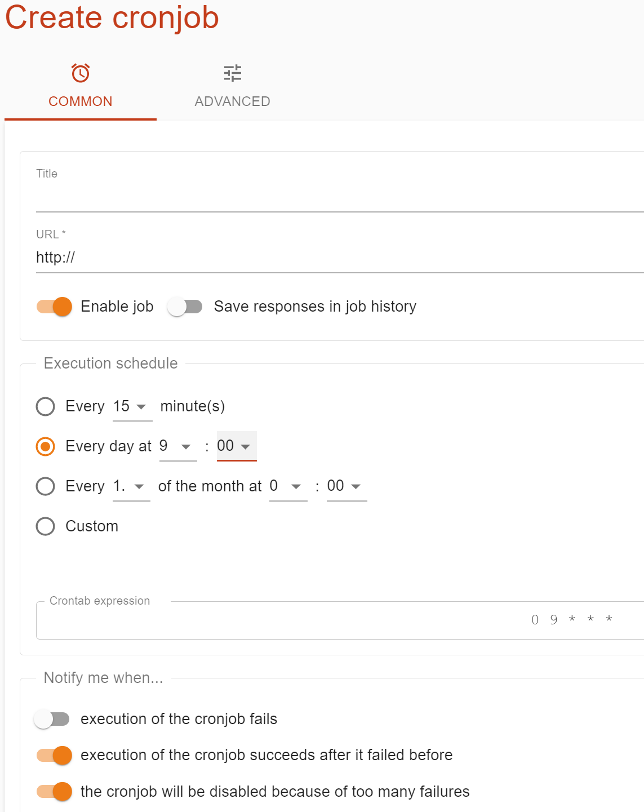Open the minutes interval dropdown showing 15
Screen dimensions: 644x812
tap(132, 407)
